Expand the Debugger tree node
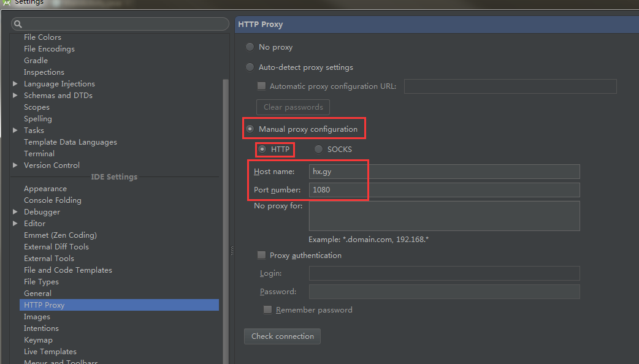 click(x=15, y=212)
